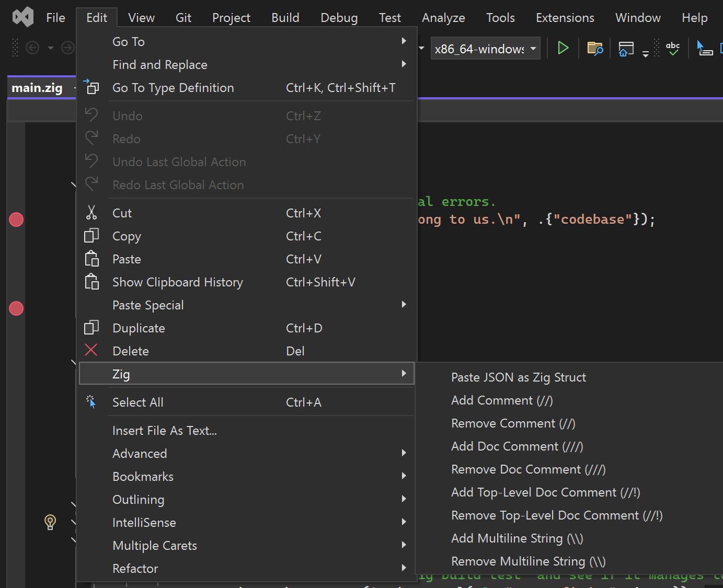Viewport: 723px width, 588px height.
Task: Select Remove Multiline String option
Action: [528, 561]
